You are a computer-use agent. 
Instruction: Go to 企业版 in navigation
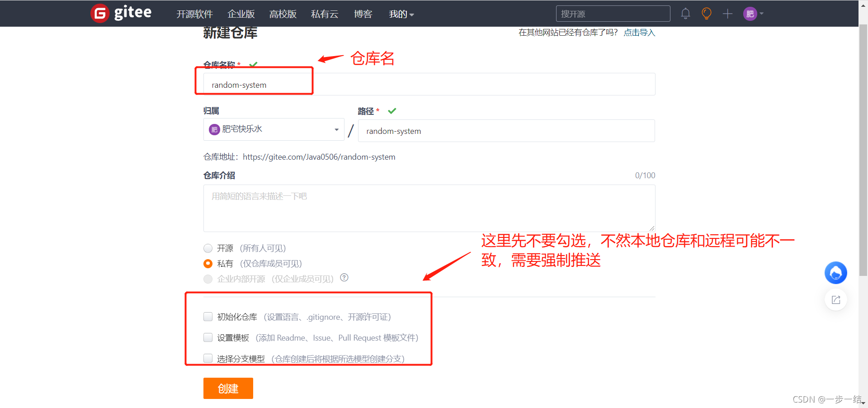point(241,14)
